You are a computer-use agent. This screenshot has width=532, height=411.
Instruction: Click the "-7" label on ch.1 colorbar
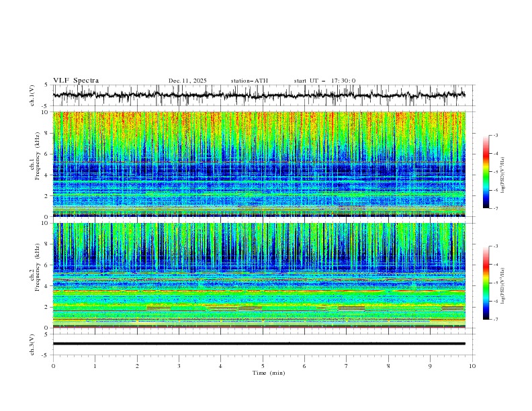pos(495,209)
